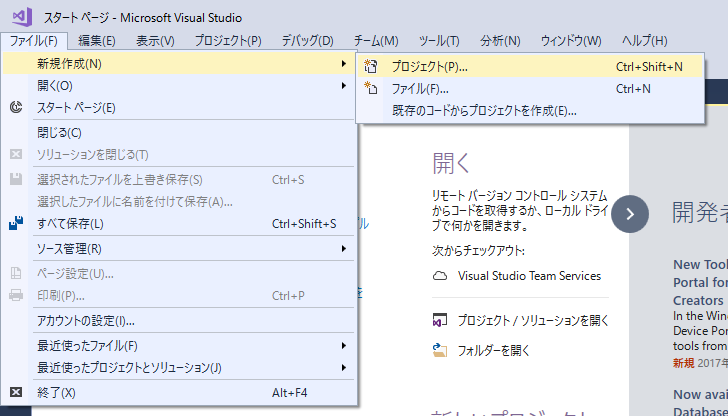Choose すべて保存(L) menu entry
Screen dimensions: 728x416
point(179,224)
